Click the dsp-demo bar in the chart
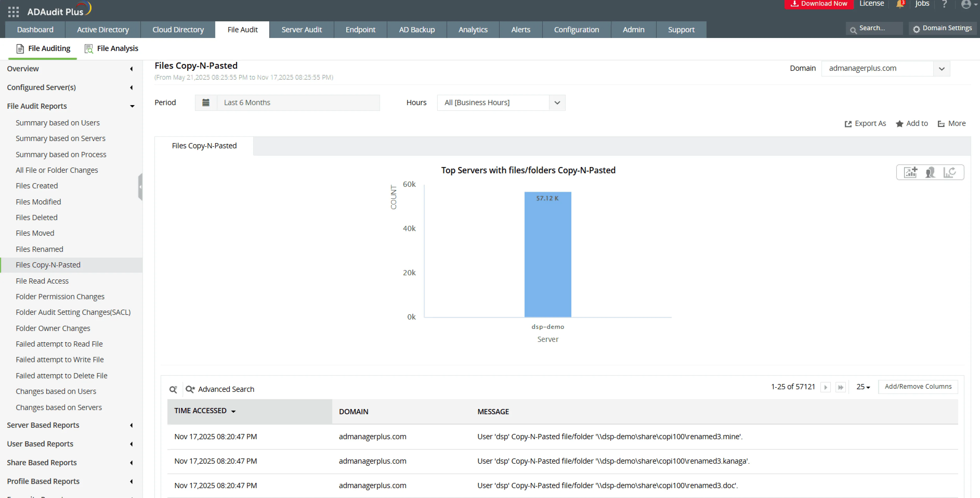Screen dimensions: 980x498 point(548,255)
